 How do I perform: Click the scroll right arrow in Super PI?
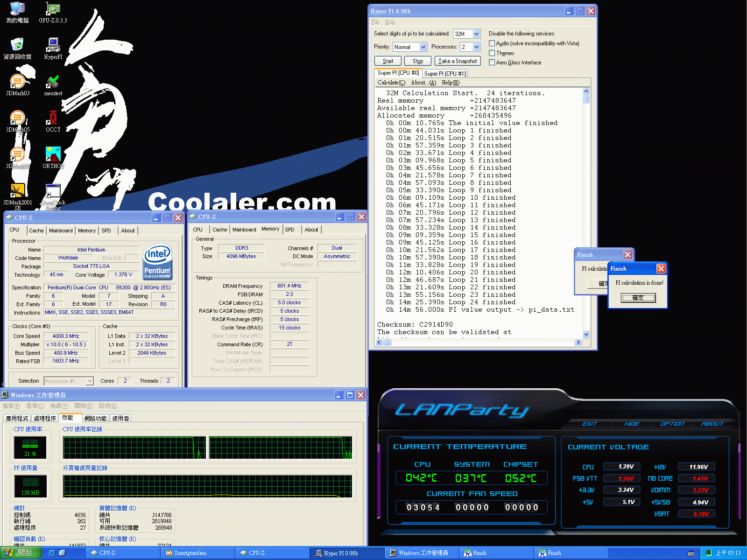coord(578,343)
